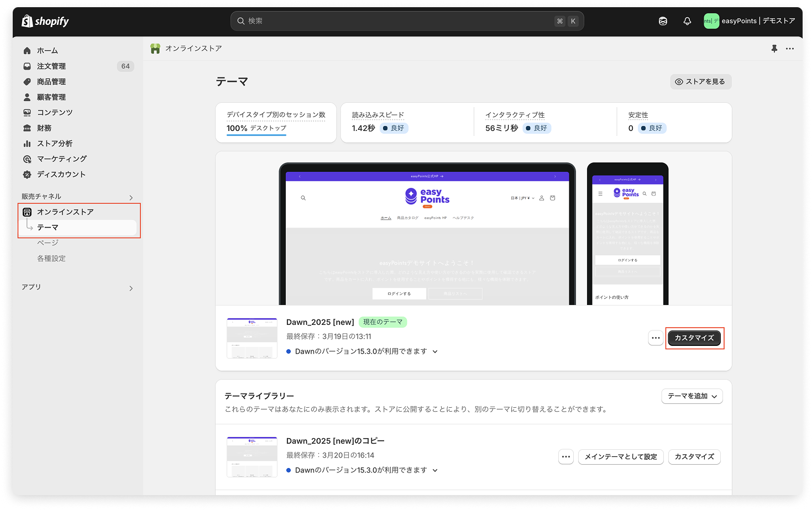Click the 注文管理 inbox icon
The image size is (812, 510).
point(27,66)
